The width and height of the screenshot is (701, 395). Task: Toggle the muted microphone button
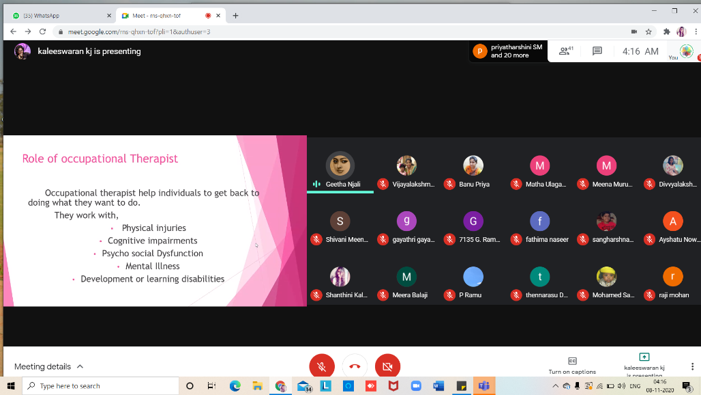point(321,366)
